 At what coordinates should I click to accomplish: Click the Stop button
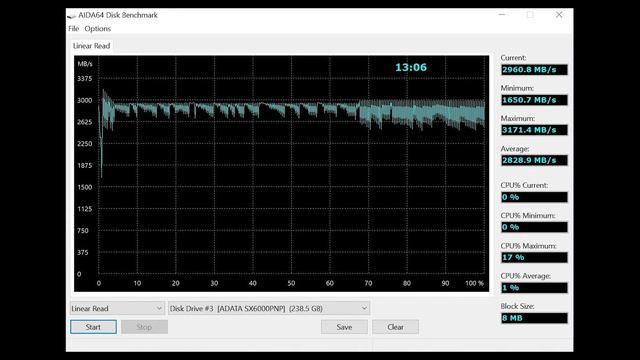[144, 327]
